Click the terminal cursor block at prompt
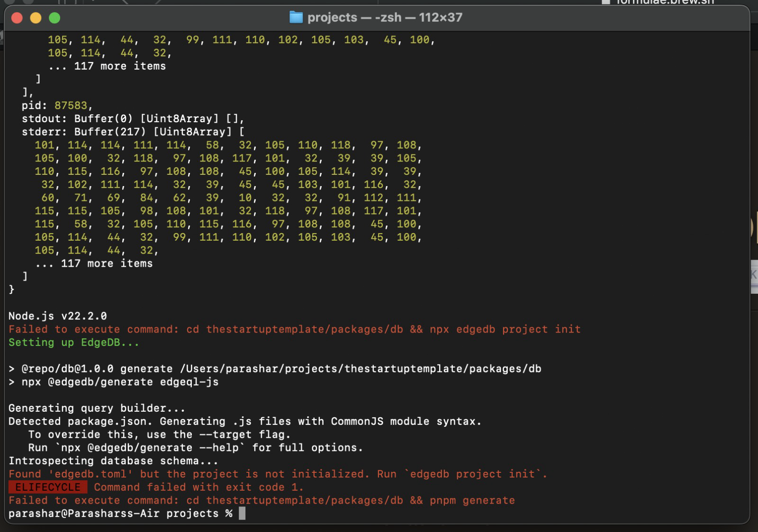The image size is (758, 532). click(x=242, y=514)
